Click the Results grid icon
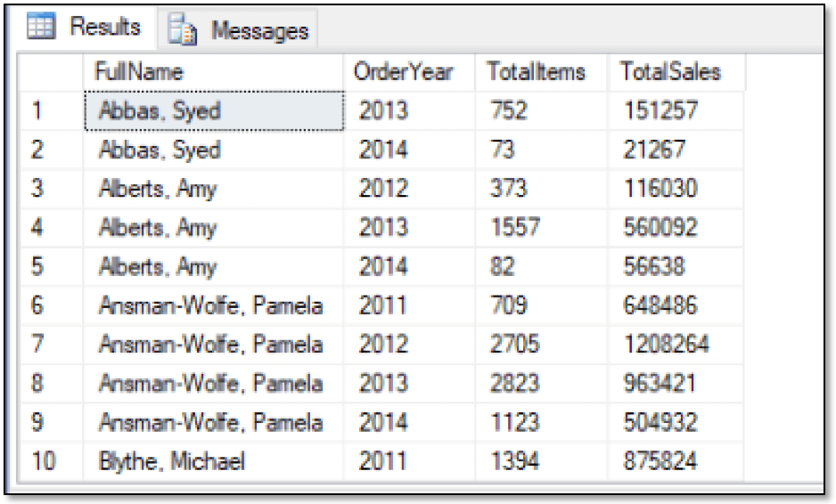Image resolution: width=836 pixels, height=504 pixels. click(x=41, y=26)
